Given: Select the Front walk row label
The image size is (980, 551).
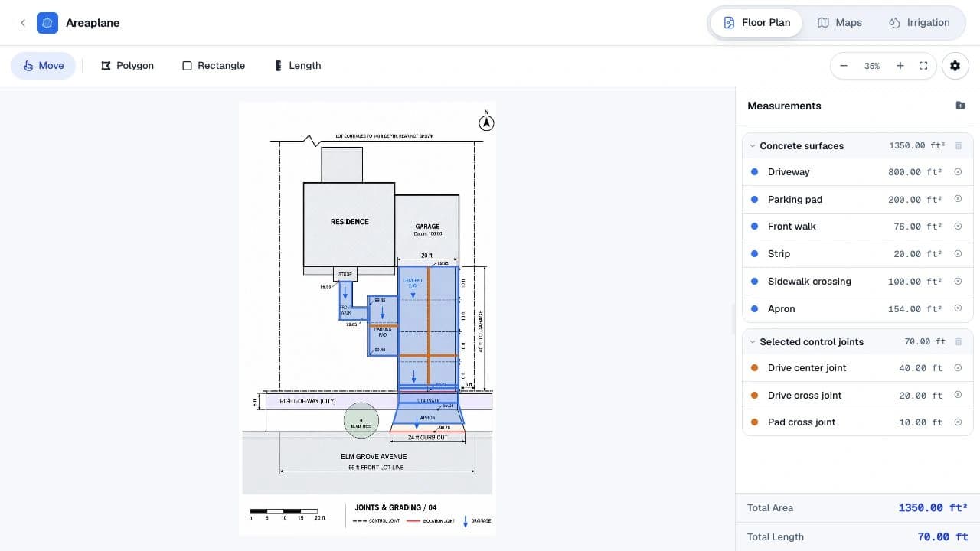Looking at the screenshot, I should tap(792, 227).
